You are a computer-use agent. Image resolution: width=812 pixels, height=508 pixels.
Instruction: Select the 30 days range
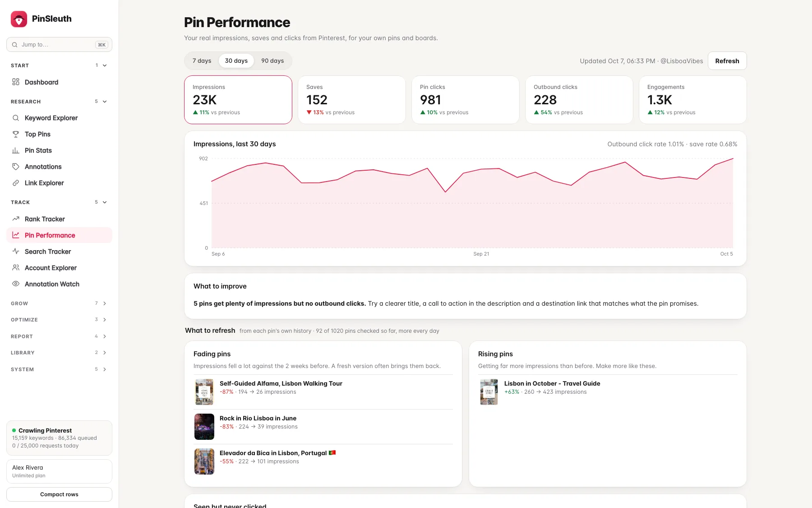coord(236,61)
